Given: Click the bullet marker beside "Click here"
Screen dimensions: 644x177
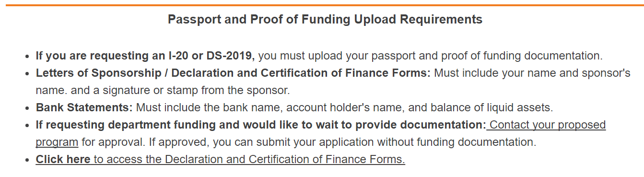Looking at the screenshot, I should click(27, 160).
